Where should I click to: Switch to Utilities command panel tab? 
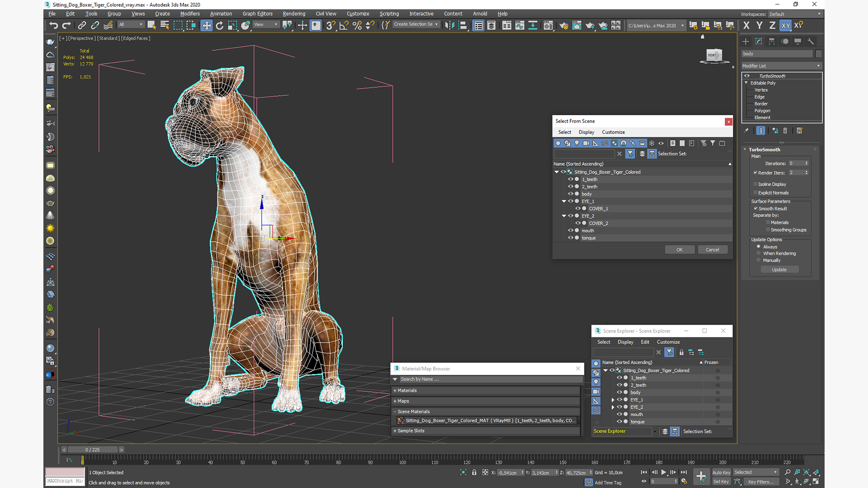(811, 41)
